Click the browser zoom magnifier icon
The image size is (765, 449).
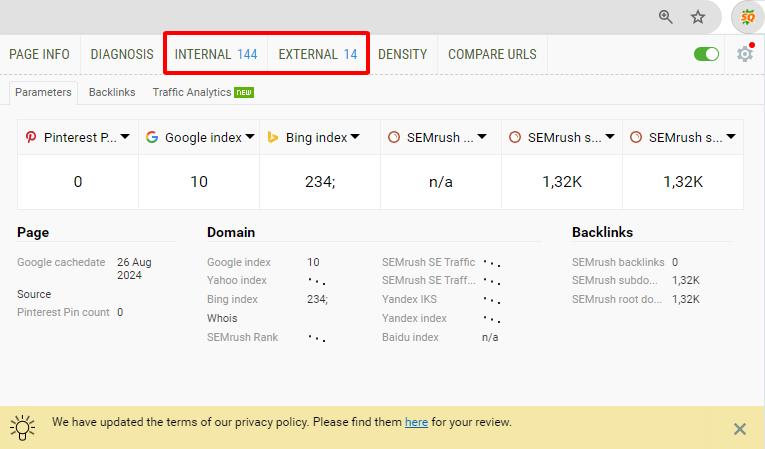(666, 17)
